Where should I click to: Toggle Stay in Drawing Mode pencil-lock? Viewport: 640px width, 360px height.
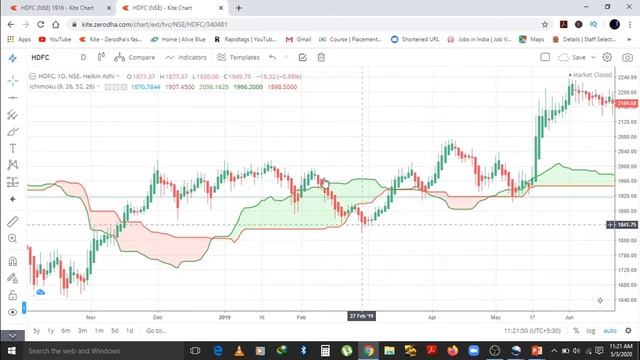pos(13,278)
